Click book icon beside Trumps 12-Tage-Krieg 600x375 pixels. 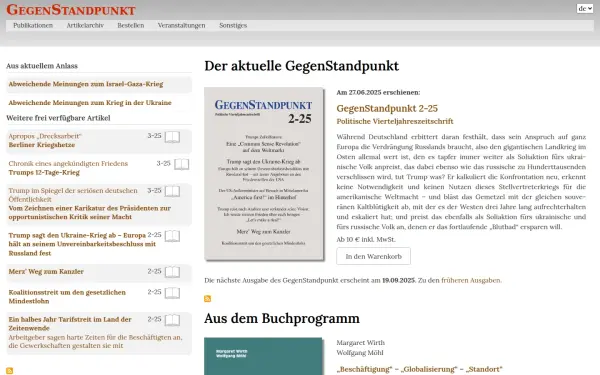(181, 165)
